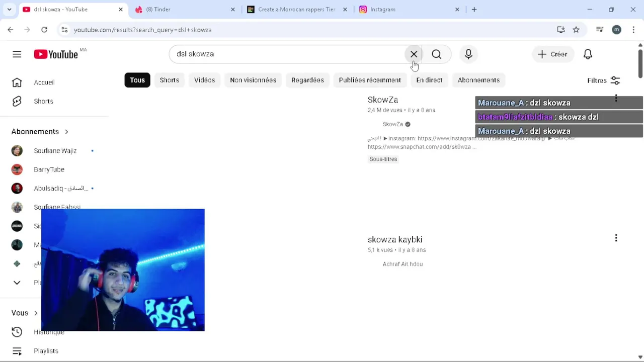Image resolution: width=644 pixels, height=362 pixels.
Task: Install app icon in address bar
Action: (561, 30)
